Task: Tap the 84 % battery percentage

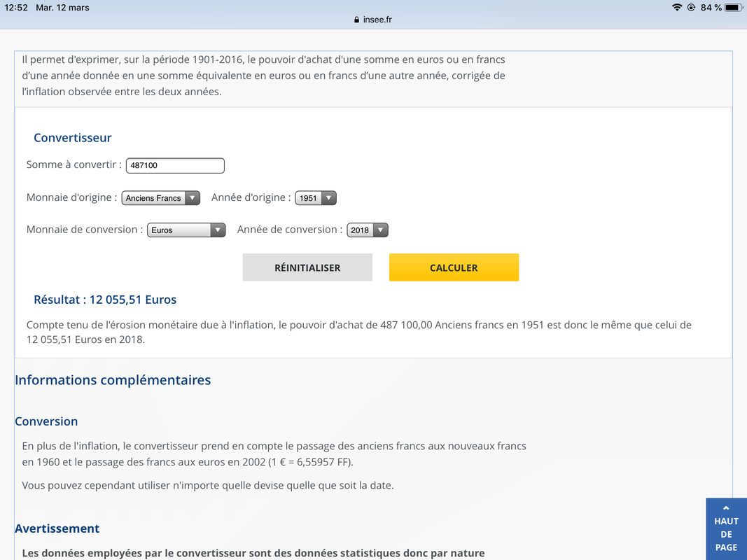Action: 711,8
